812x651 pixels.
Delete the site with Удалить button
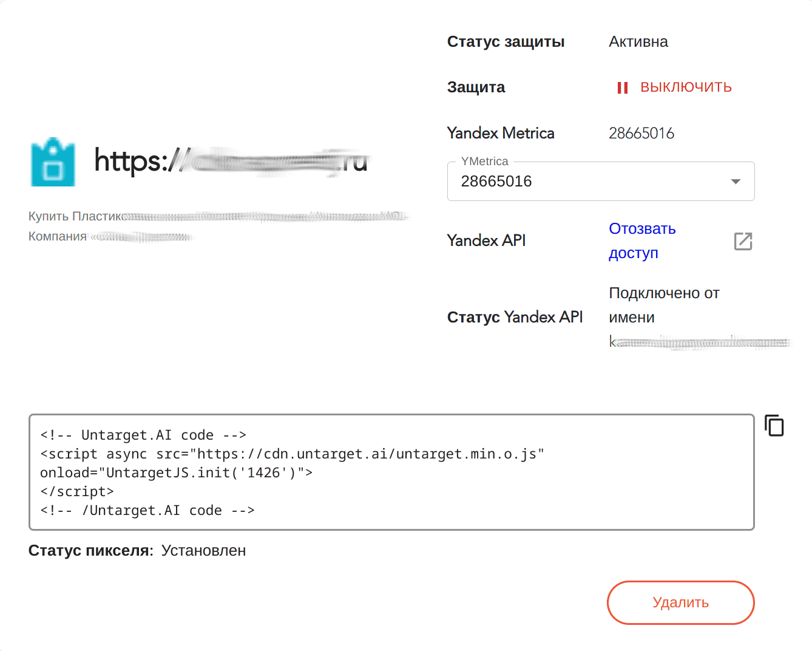(680, 602)
